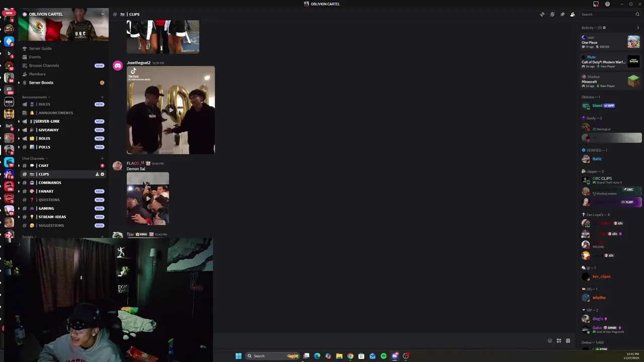644x362 pixels.
Task: Open the Help question mark icon
Action: (607, 4)
